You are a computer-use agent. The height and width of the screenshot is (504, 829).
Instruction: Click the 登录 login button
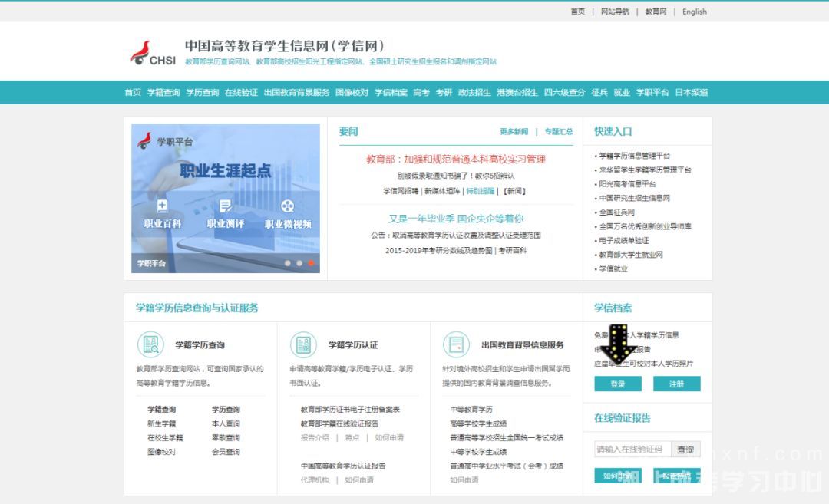pos(618,384)
